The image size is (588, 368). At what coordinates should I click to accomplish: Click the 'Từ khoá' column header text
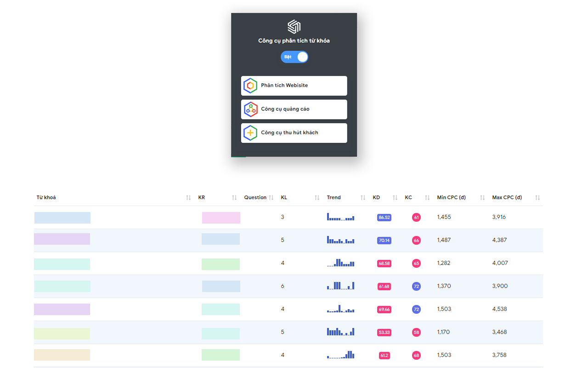(x=46, y=198)
